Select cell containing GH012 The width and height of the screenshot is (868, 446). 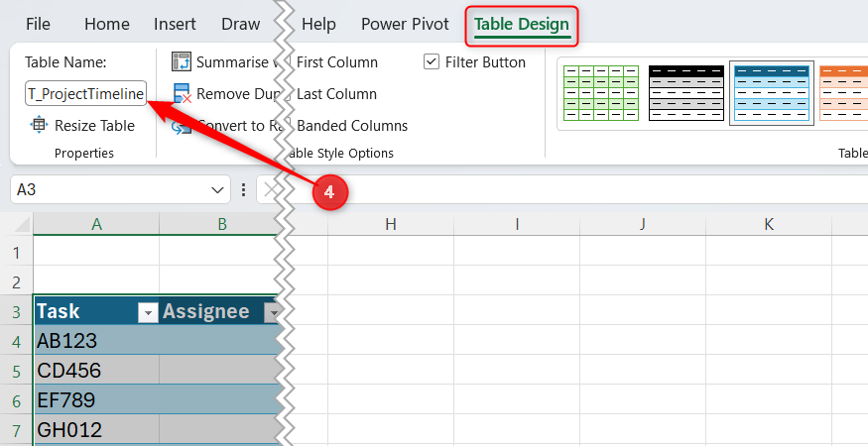(x=96, y=430)
